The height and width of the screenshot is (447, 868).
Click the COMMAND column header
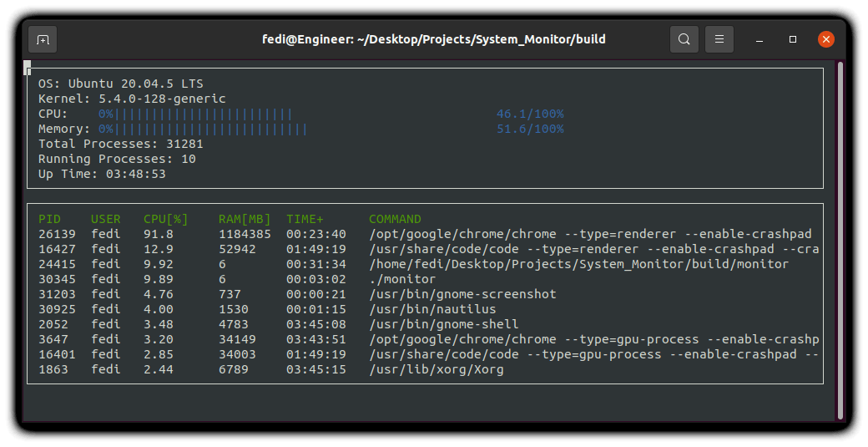pos(396,220)
